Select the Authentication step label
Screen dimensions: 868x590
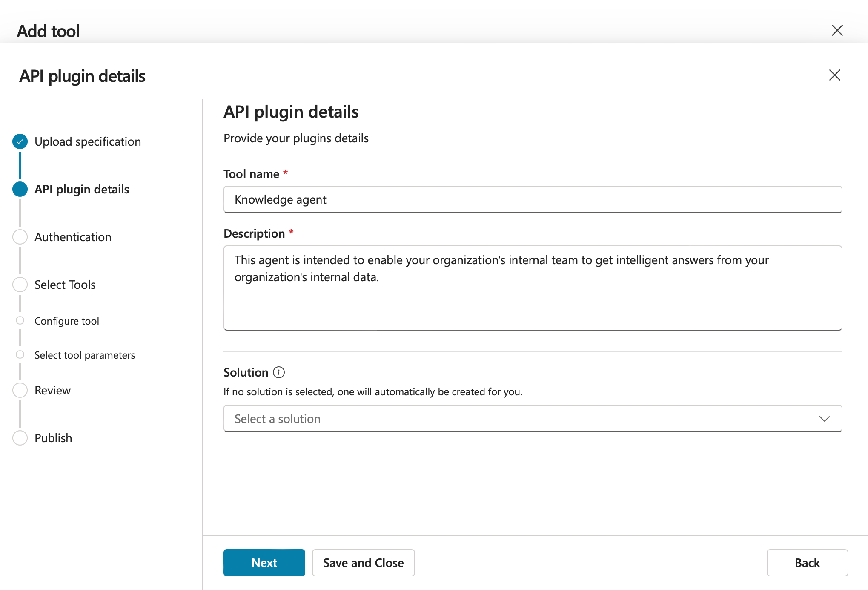click(73, 236)
